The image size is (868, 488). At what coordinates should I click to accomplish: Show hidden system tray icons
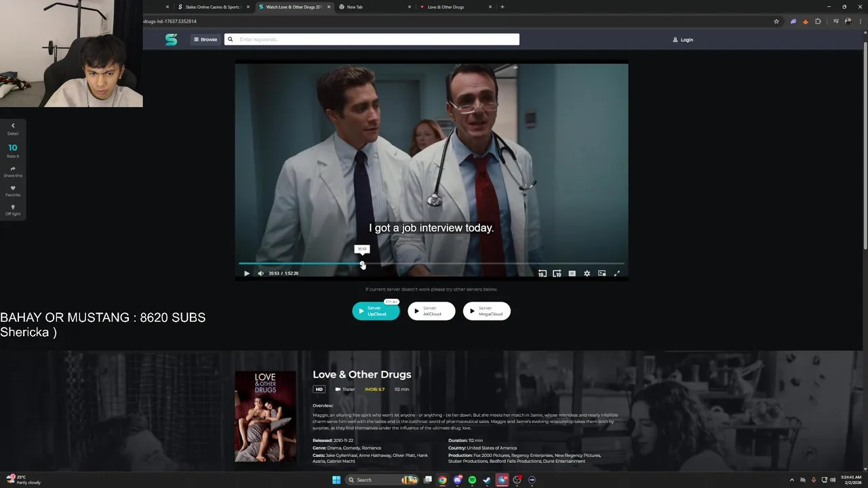[792, 480]
